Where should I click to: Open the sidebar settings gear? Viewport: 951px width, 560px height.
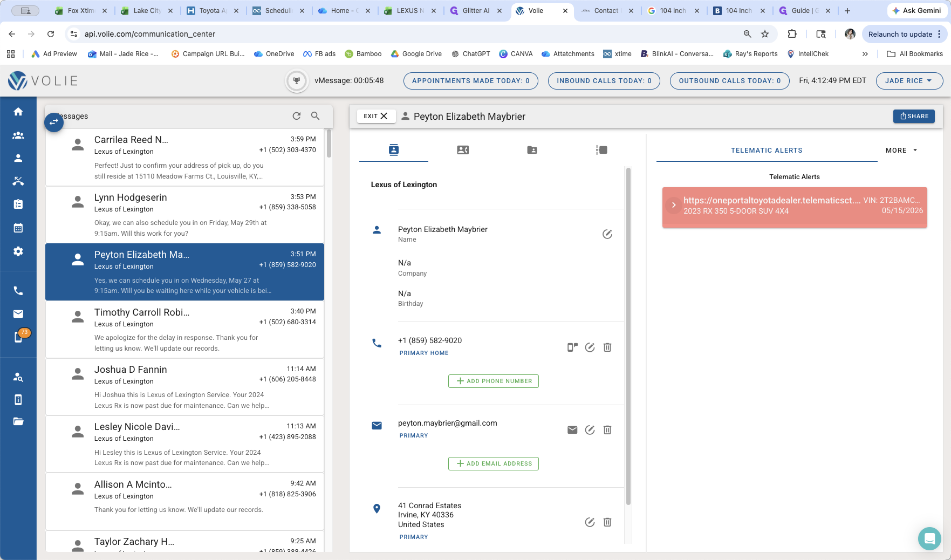(18, 251)
